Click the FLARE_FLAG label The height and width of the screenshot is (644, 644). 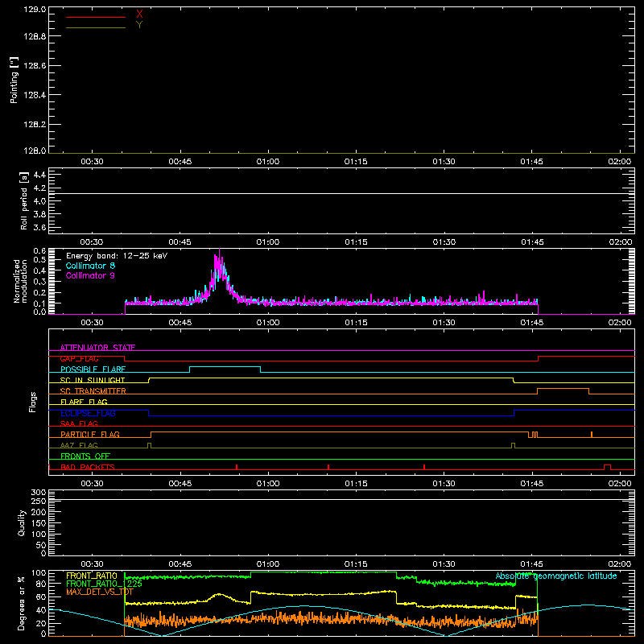84,402
